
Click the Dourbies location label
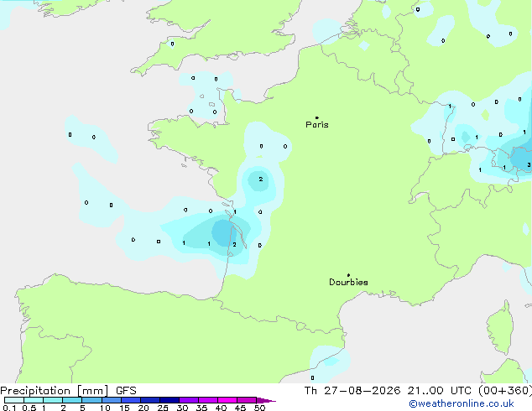click(x=348, y=282)
